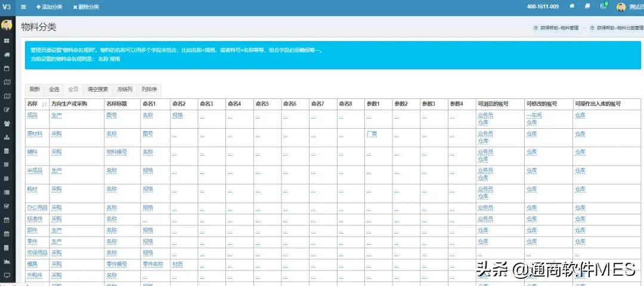Click 厂商 parameter in 原材料 row
Screen dimensions: 644x286
371,134
